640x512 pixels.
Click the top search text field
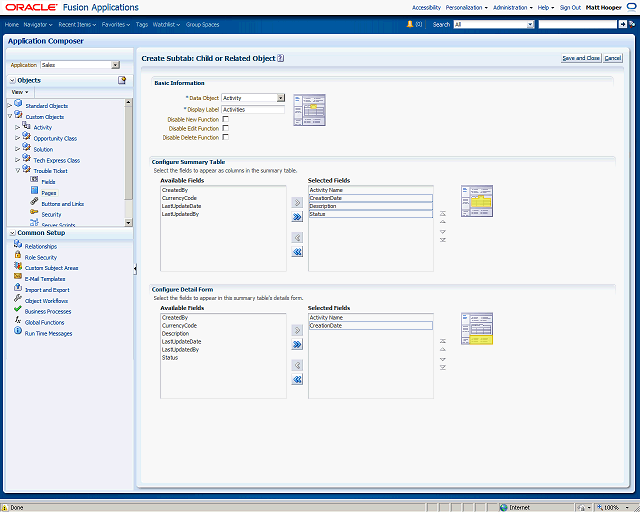coord(578,24)
